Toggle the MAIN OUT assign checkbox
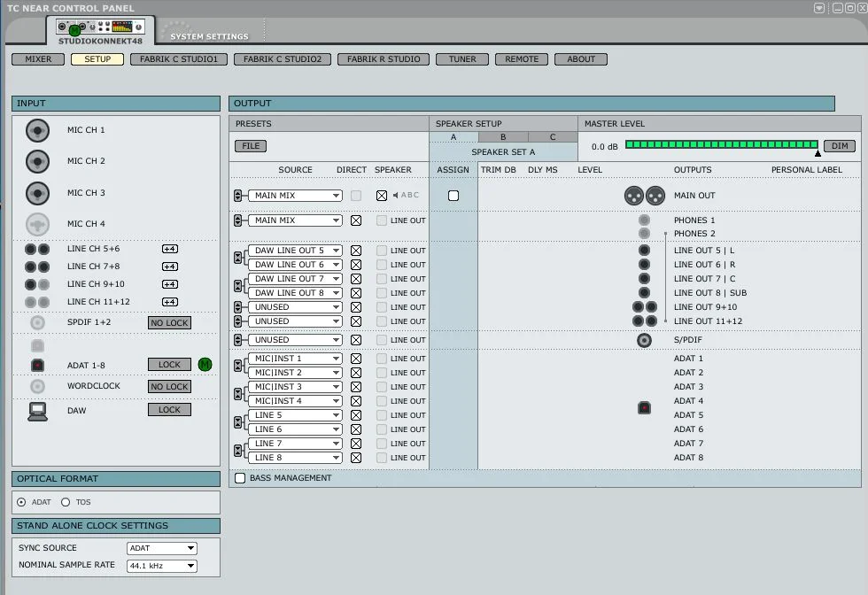This screenshot has height=595, width=868. [453, 196]
